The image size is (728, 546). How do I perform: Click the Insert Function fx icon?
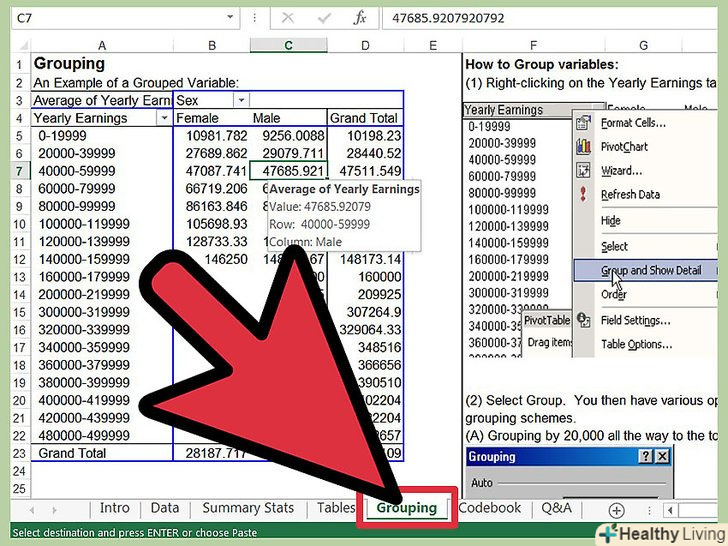pyautogui.click(x=360, y=18)
